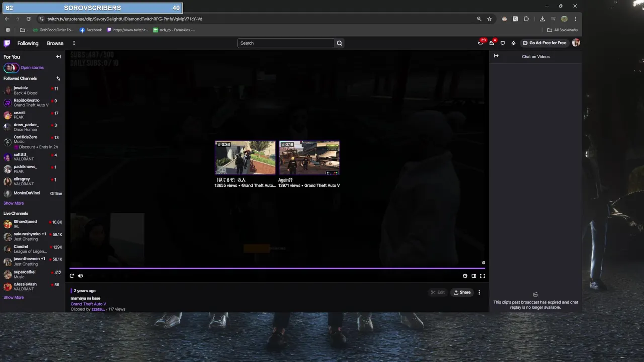Click the Share button

(x=462, y=292)
